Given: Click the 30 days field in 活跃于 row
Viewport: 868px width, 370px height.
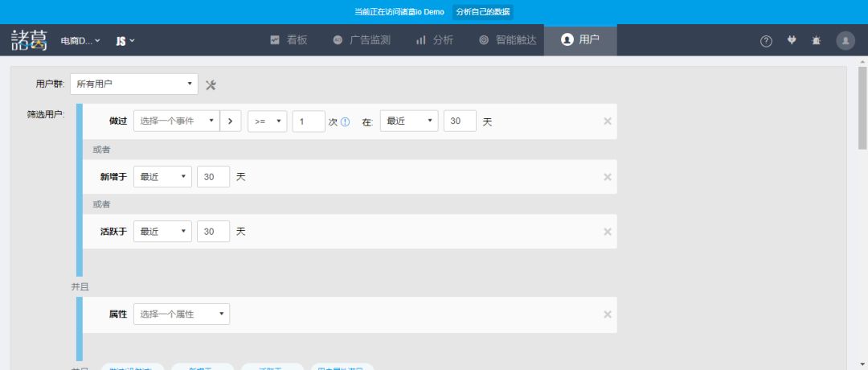Looking at the screenshot, I should click(x=213, y=232).
